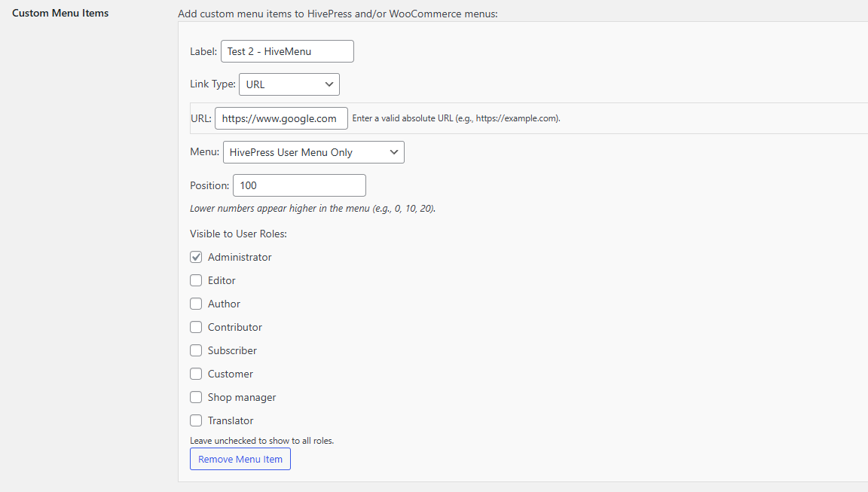
Task: Check the Customer role checkbox
Action: coord(196,374)
